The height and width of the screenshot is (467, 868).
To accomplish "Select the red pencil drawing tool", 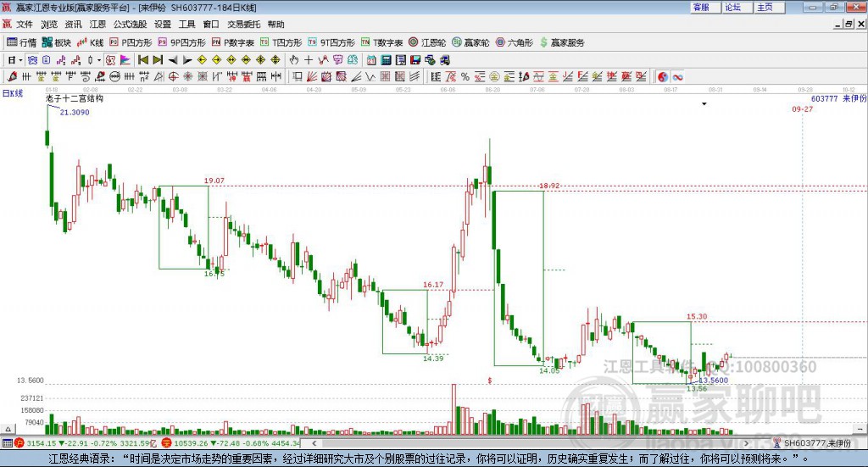I will tap(12, 77).
